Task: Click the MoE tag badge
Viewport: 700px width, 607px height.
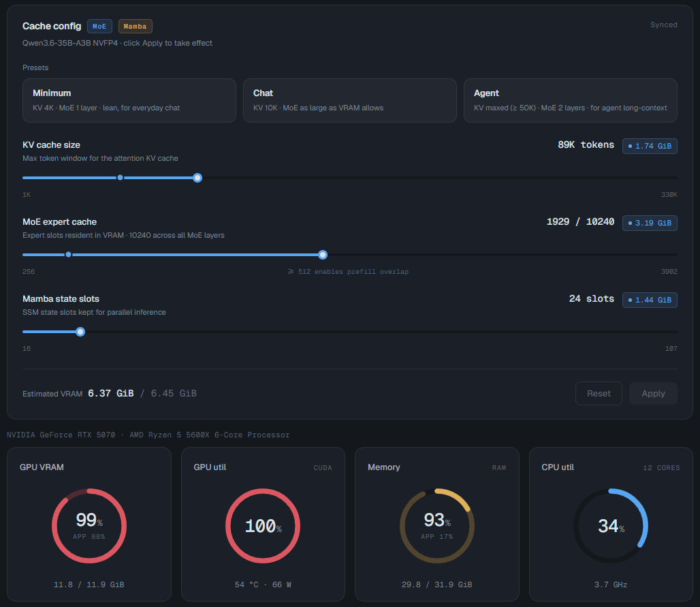Action: point(99,27)
